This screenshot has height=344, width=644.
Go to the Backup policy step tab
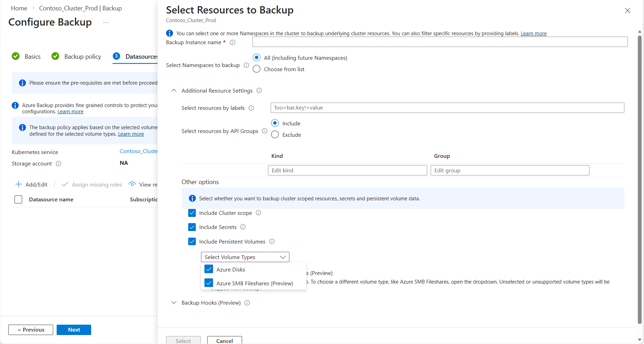click(83, 57)
